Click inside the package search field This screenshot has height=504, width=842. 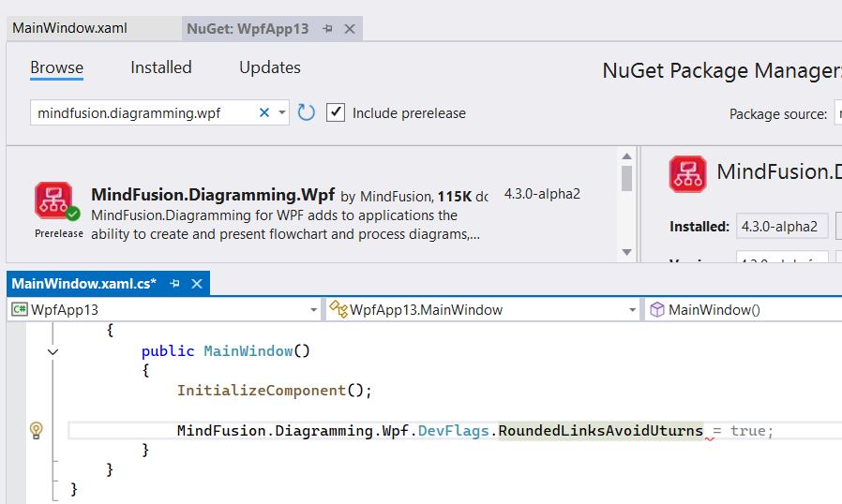[x=141, y=113]
